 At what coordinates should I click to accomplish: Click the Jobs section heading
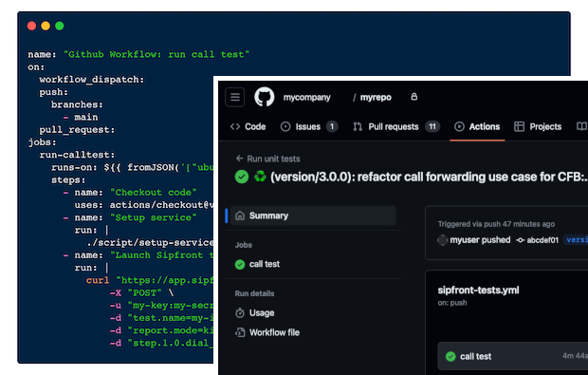244,245
